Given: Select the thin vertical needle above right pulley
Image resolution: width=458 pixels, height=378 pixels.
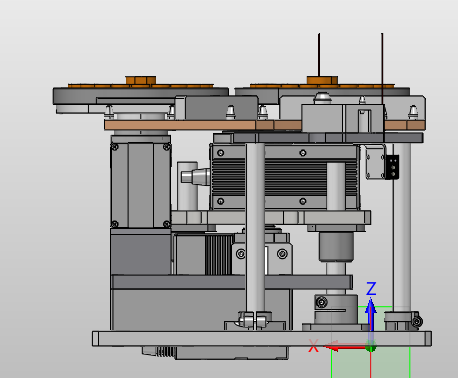Looking at the screenshot, I should [319, 55].
